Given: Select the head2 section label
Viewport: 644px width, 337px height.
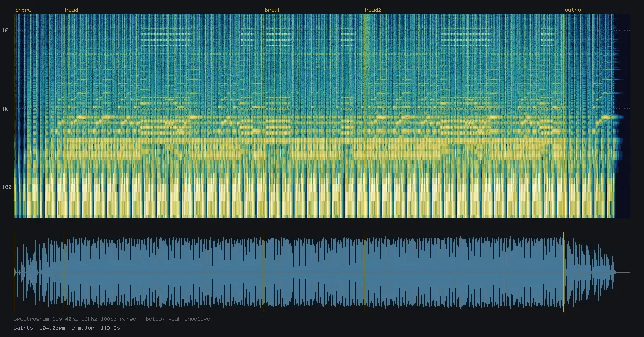Looking at the screenshot, I should pos(373,10).
